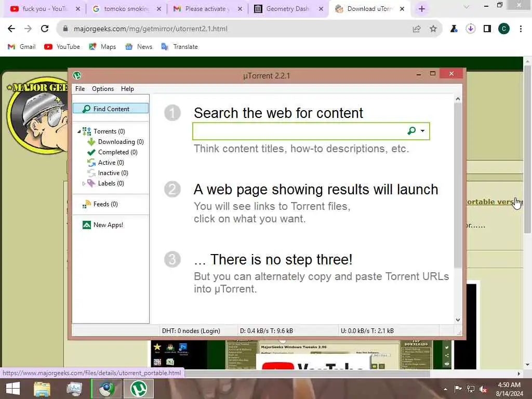The height and width of the screenshot is (399, 532).
Task: Click the Torrents category icon
Action: (87, 131)
